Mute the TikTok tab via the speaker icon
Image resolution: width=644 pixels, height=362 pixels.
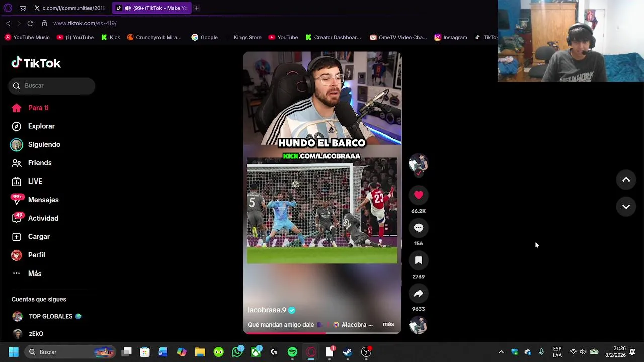(128, 8)
